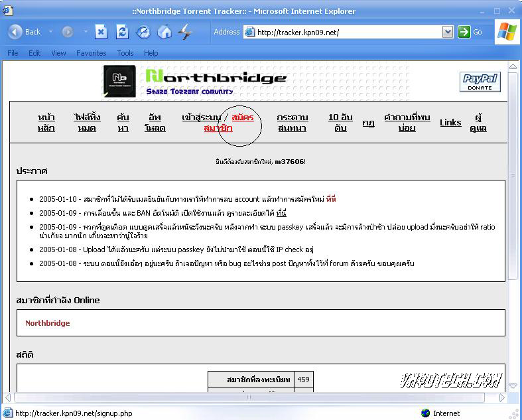Click the window resize grip in status bar

tap(514, 413)
